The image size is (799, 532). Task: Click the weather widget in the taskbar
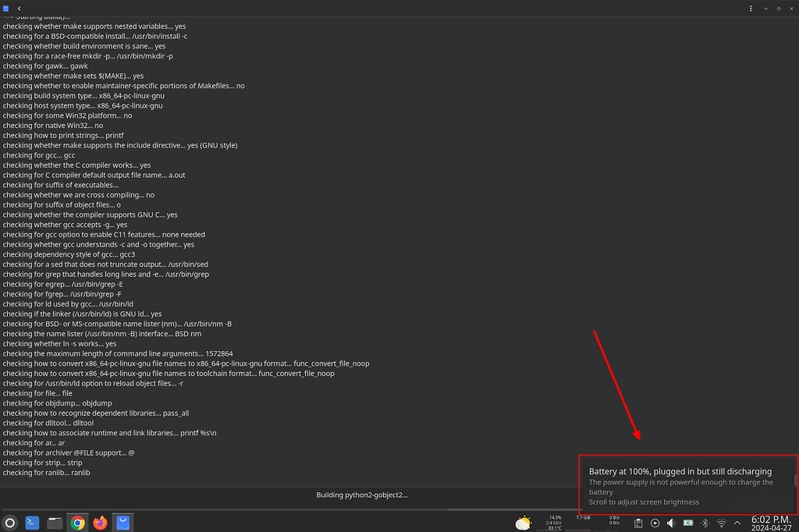point(524,523)
